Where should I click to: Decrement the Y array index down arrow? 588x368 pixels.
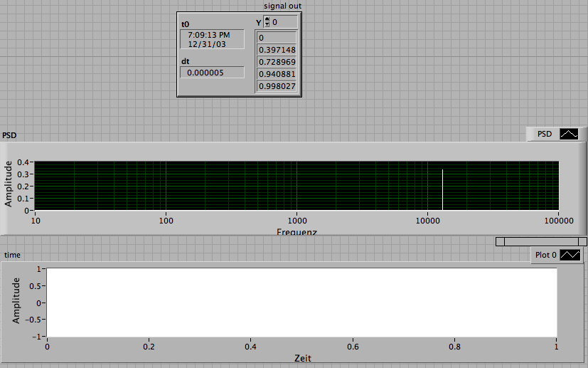267,24
